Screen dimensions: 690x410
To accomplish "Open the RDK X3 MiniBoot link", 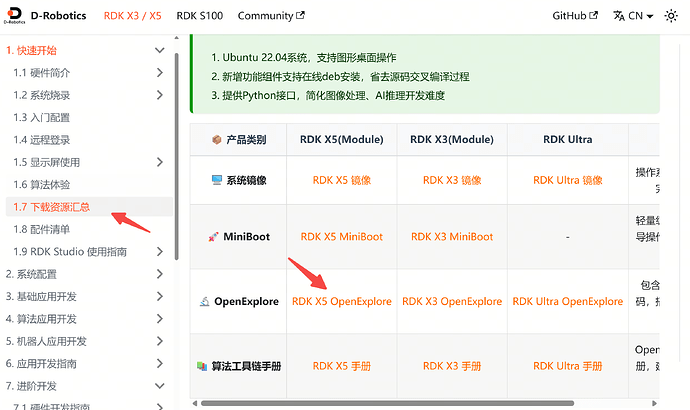I will pyautogui.click(x=452, y=237).
